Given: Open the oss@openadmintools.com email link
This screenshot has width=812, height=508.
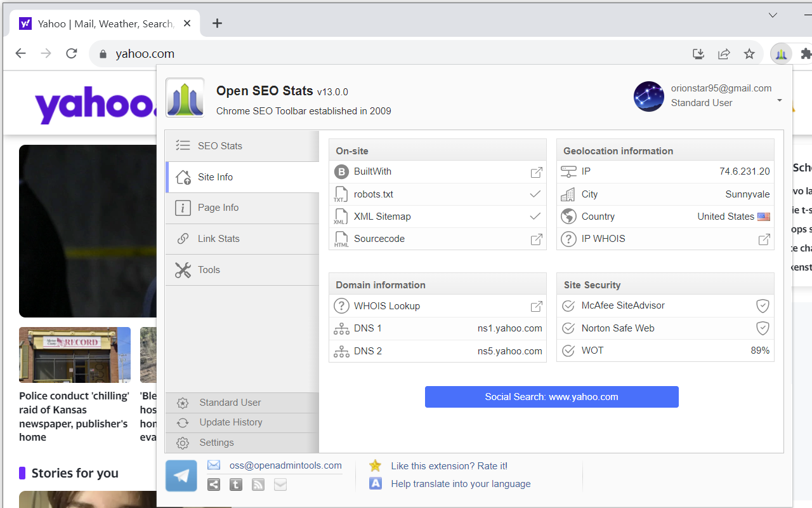Looking at the screenshot, I should point(284,465).
